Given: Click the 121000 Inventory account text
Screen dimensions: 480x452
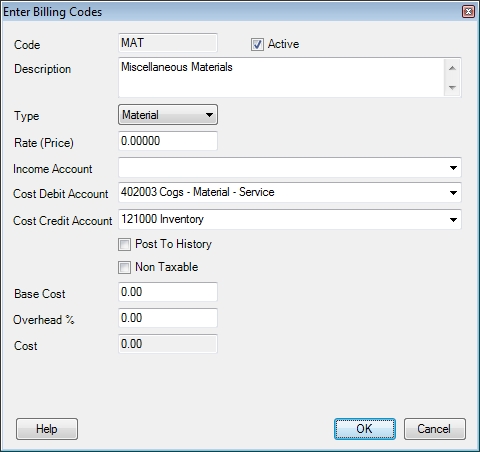Looking at the screenshot, I should click(162, 219).
